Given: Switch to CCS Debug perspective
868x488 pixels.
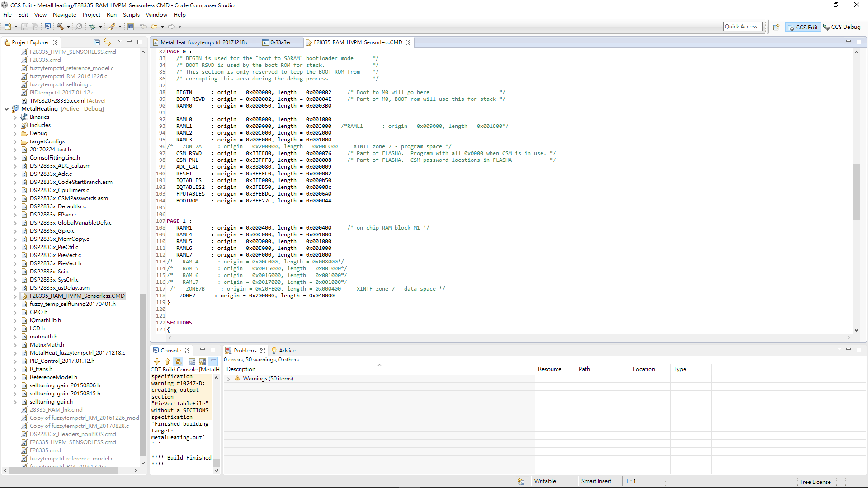Looking at the screenshot, I should [x=842, y=27].
